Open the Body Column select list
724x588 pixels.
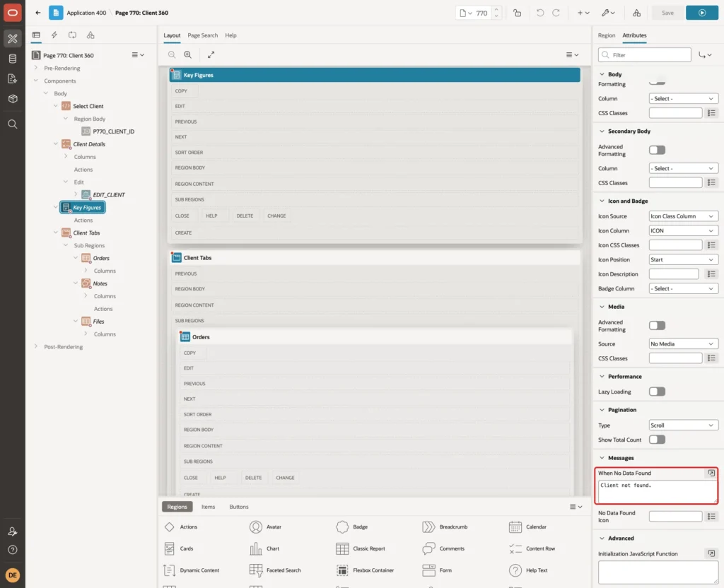(684, 98)
